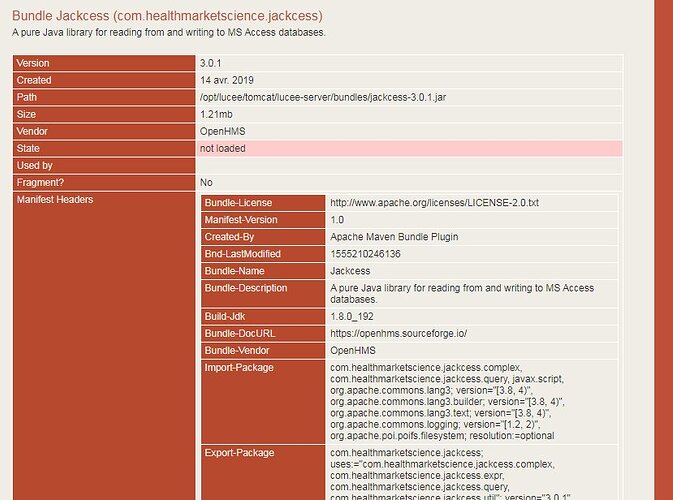Select the Import-Package value list
The height and width of the screenshot is (500, 673).
(x=447, y=402)
